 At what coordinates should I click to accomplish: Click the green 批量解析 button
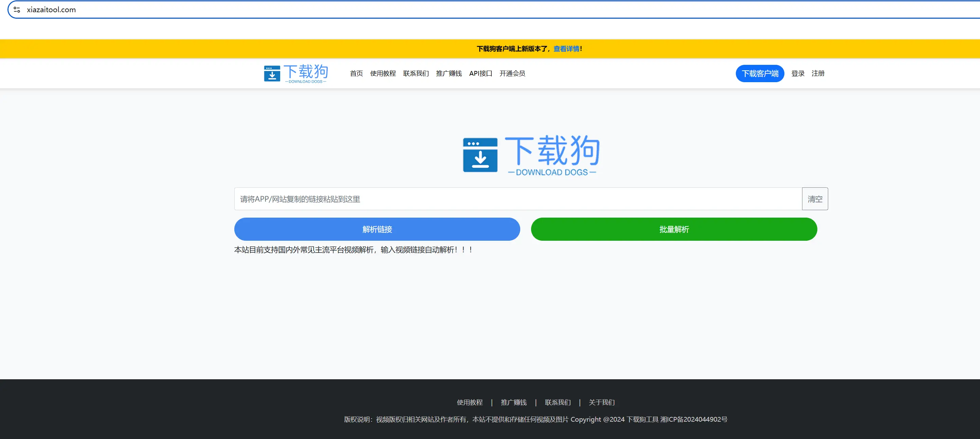point(674,229)
